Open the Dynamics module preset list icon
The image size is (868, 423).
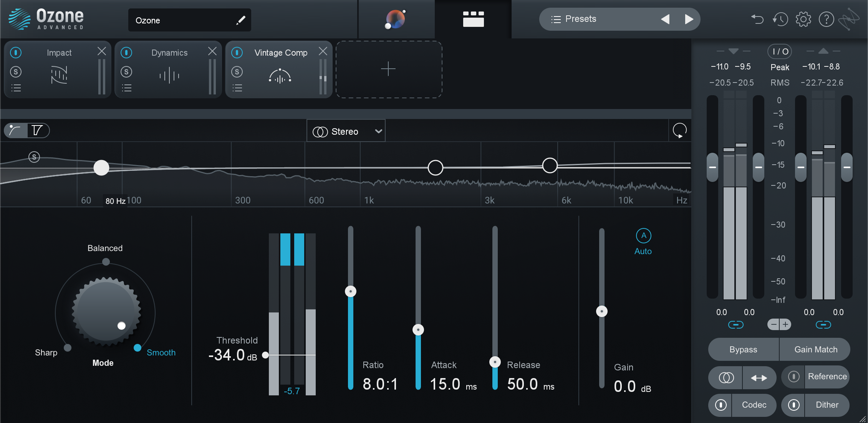tap(126, 88)
